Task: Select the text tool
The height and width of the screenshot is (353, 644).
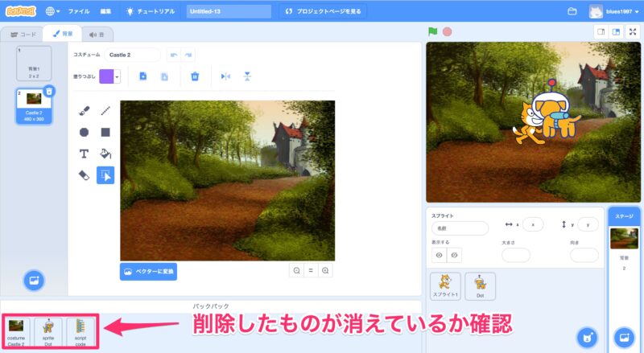Action: 84,154
